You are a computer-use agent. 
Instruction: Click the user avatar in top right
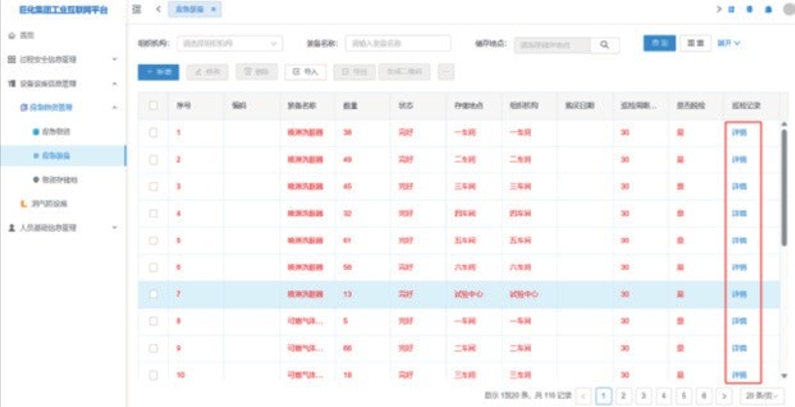point(786,9)
